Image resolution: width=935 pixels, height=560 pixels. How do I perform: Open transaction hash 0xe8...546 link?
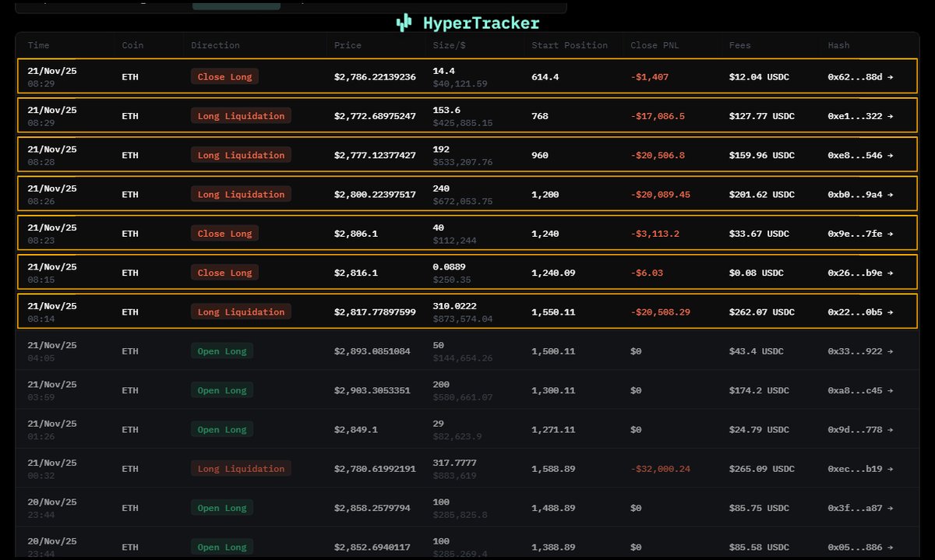(x=860, y=155)
